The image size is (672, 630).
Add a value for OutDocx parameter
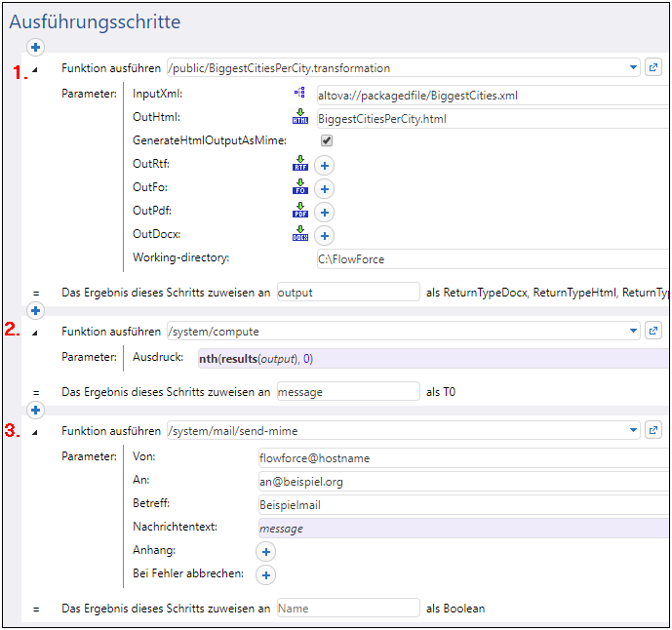point(324,236)
